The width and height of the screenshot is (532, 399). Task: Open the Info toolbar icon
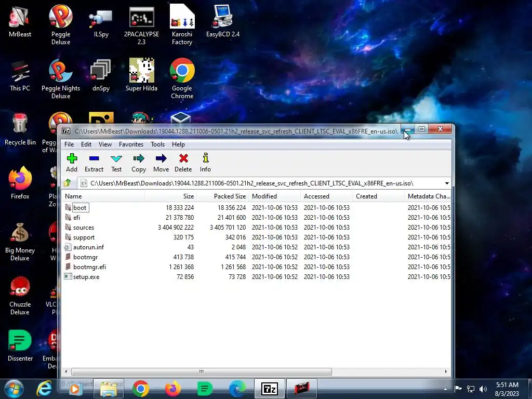point(205,163)
